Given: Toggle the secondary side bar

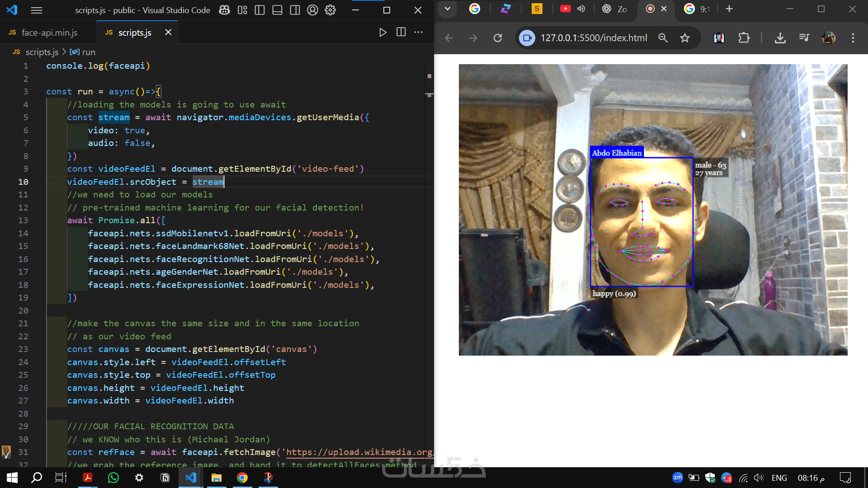Looking at the screenshot, I should 295,10.
